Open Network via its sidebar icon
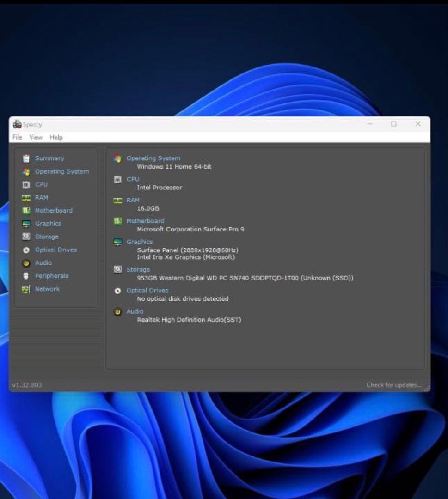 pyautogui.click(x=26, y=289)
